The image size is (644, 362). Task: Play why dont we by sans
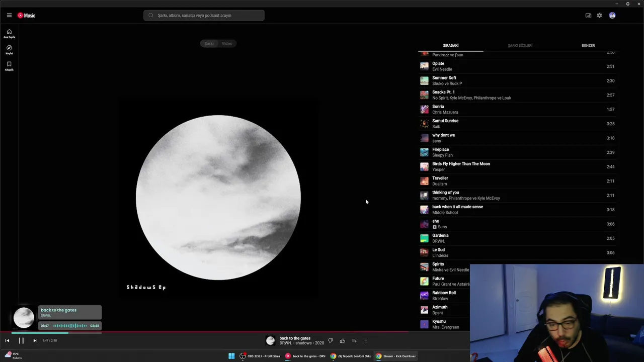[518, 138]
